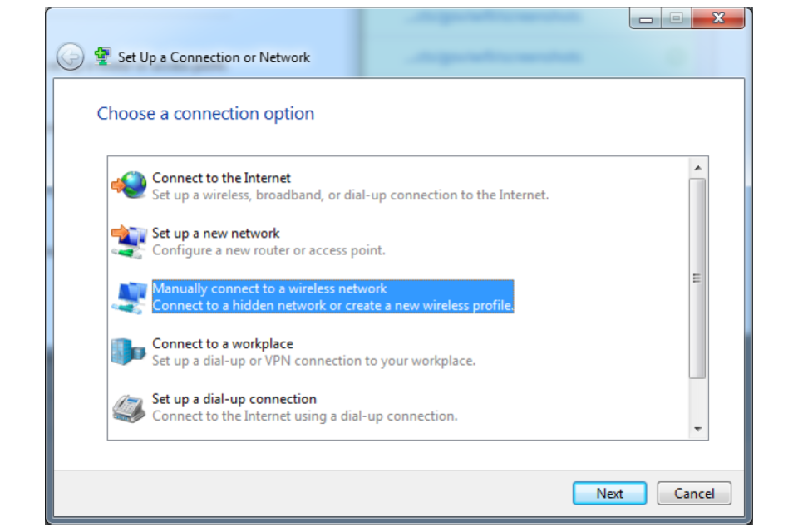This screenshot has height=532, width=798.
Task: Select the Connect to a workplace option
Action: (x=313, y=352)
